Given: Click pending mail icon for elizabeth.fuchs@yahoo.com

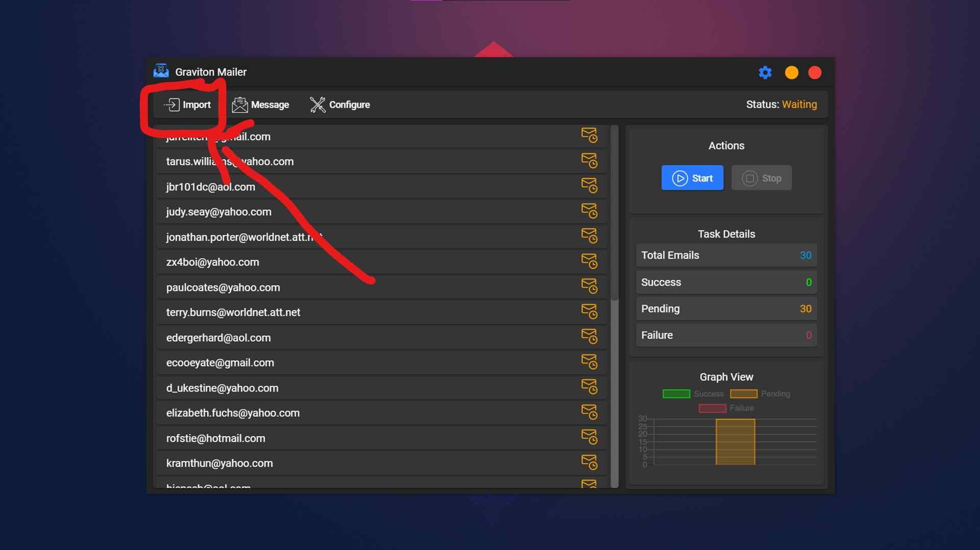Looking at the screenshot, I should [589, 412].
